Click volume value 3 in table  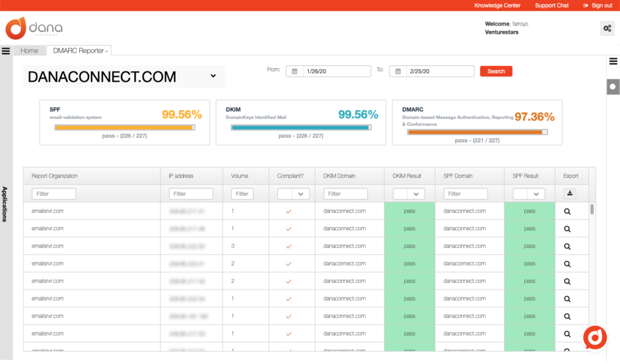click(x=233, y=246)
